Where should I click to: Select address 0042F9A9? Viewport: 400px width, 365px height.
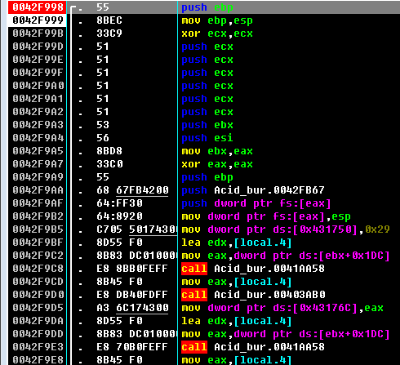point(38,177)
